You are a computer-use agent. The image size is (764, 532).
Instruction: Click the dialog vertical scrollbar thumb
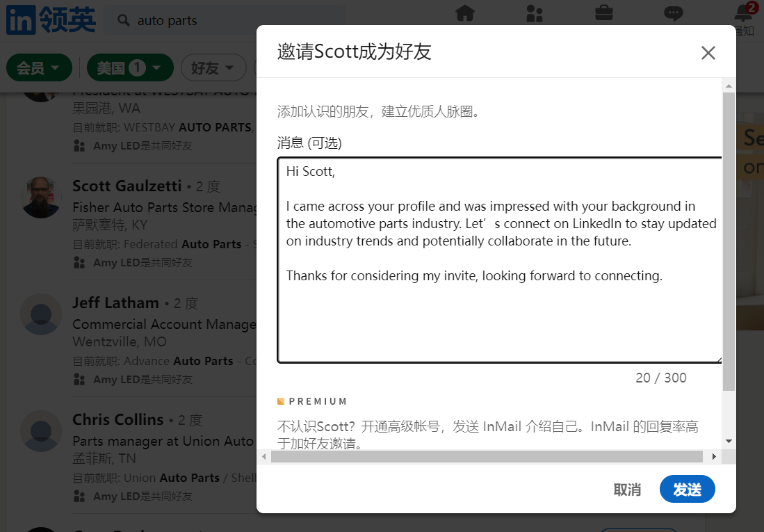(729, 241)
